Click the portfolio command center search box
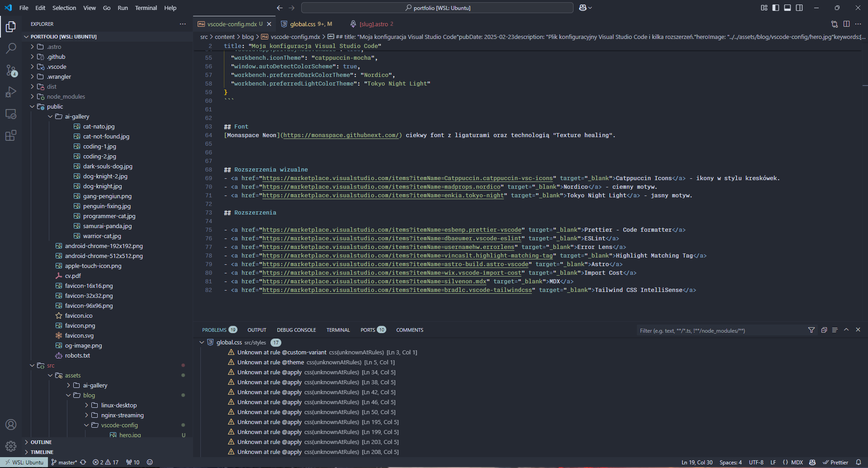This screenshot has height=468, width=868. (437, 8)
